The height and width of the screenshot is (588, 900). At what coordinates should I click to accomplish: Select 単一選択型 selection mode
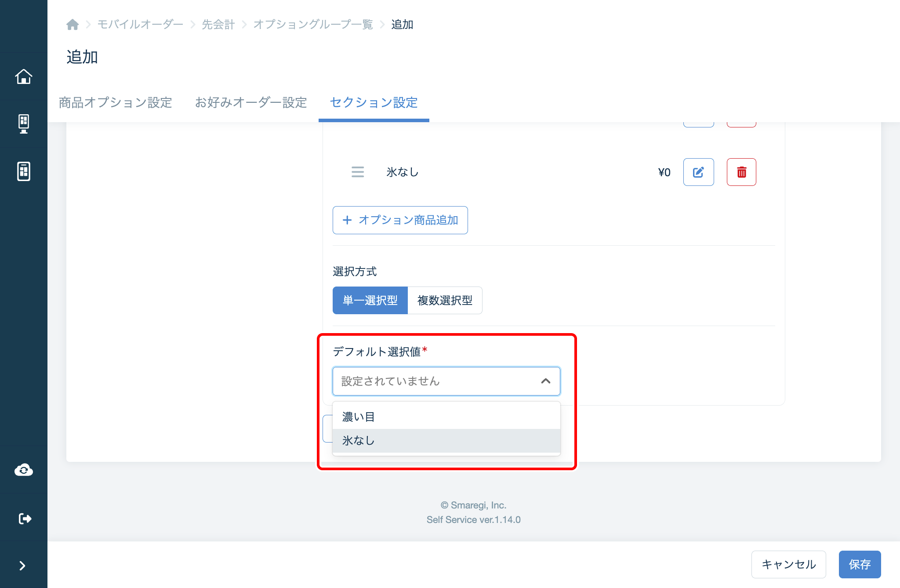point(370,301)
